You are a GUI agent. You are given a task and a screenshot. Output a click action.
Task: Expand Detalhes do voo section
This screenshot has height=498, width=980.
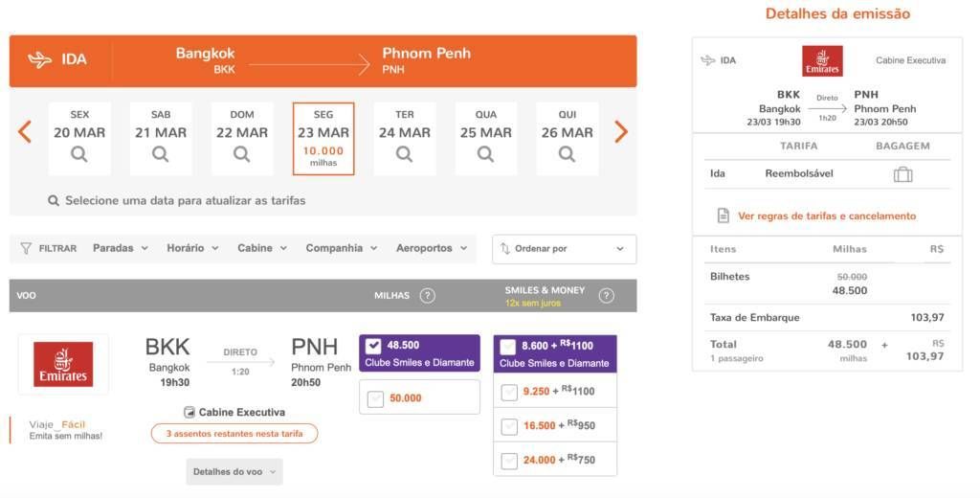click(x=234, y=472)
